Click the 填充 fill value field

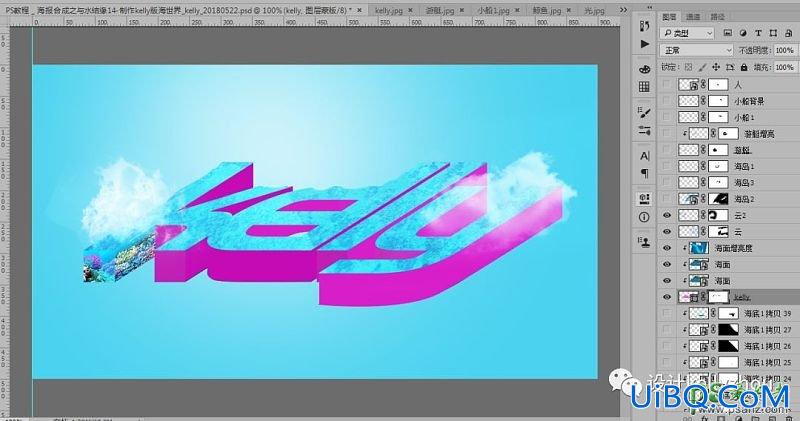(x=784, y=67)
